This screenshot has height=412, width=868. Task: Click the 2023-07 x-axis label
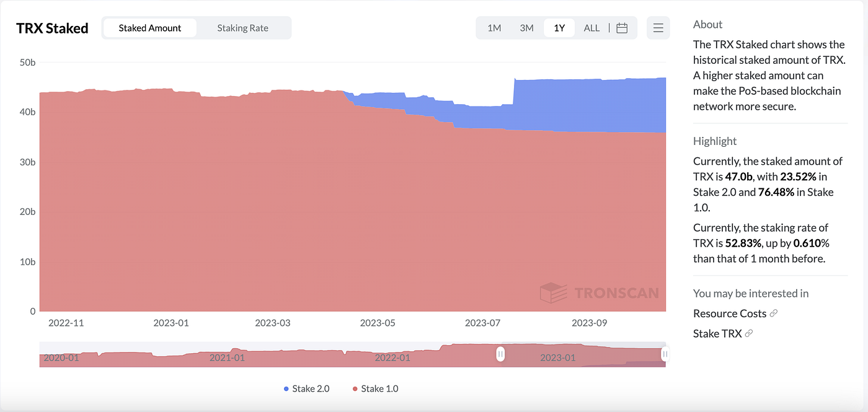point(483,323)
